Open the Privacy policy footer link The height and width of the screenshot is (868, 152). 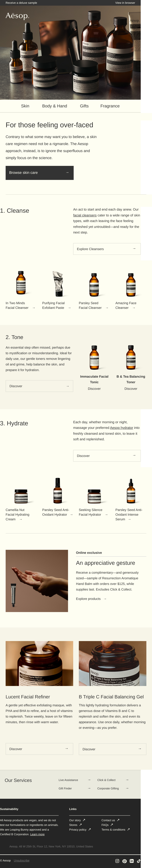(78, 830)
